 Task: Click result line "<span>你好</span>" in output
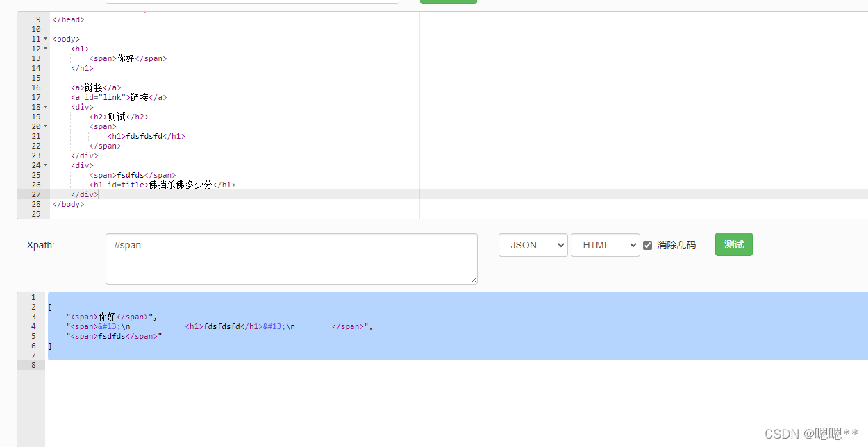(x=112, y=317)
